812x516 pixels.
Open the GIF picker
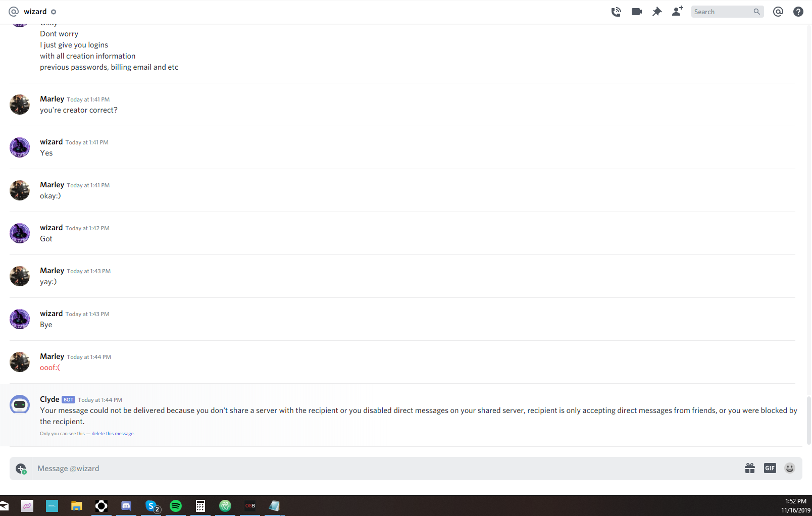coord(770,468)
